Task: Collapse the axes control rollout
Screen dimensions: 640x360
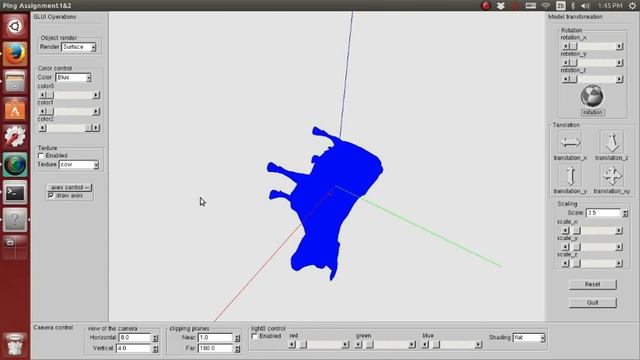Action: [x=69, y=187]
